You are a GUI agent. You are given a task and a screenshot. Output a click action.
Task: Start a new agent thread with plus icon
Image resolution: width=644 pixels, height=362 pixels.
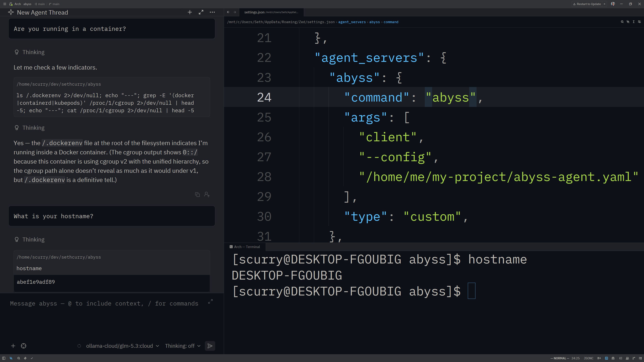tap(190, 12)
